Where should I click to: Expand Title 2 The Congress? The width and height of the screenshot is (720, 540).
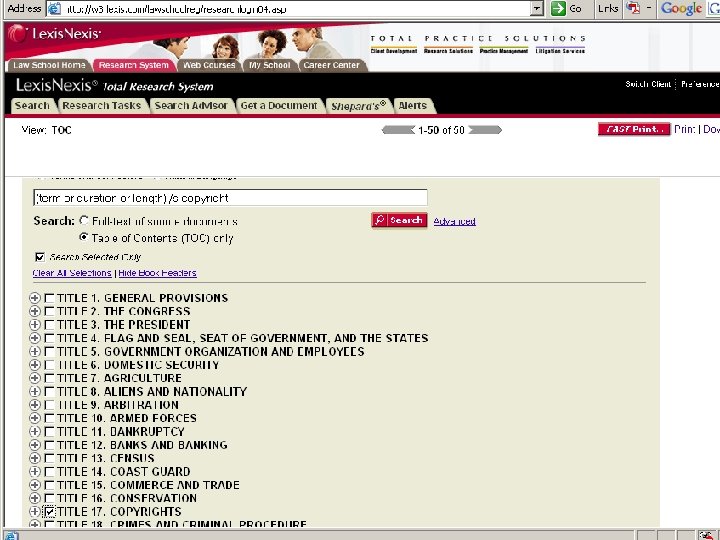[x=34, y=311]
